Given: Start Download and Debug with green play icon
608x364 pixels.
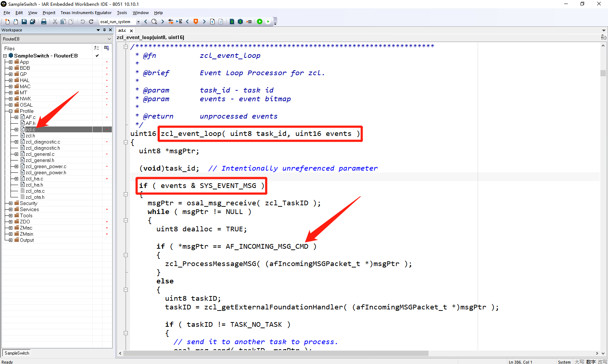Looking at the screenshot, I should coord(259,22).
